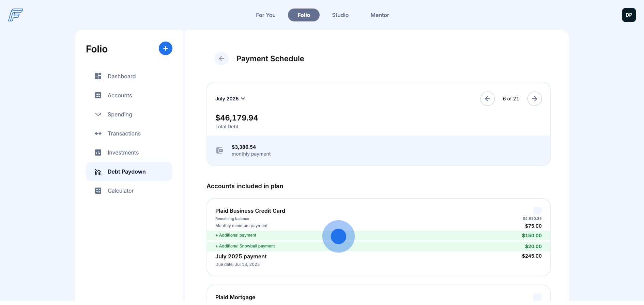Switch to the Studio tab
The width and height of the screenshot is (644, 305).
tap(340, 15)
